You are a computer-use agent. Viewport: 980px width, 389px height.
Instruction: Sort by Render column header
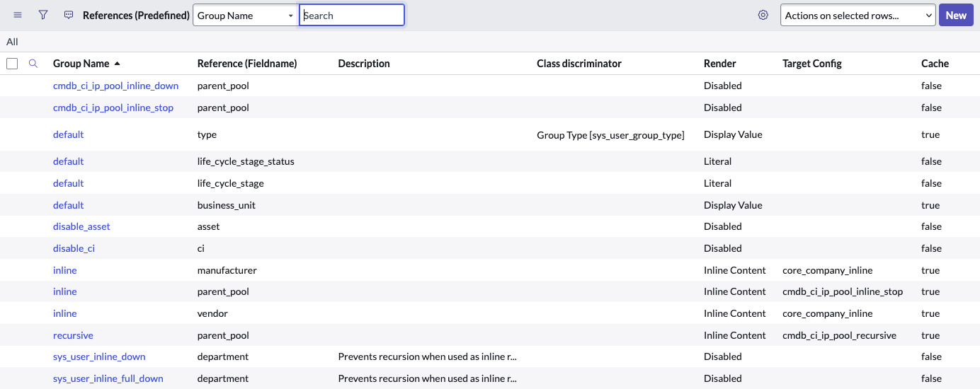pyautogui.click(x=720, y=64)
